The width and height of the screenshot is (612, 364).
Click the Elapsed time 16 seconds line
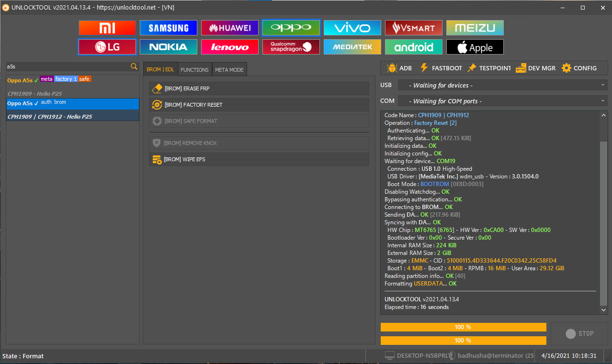click(417, 307)
